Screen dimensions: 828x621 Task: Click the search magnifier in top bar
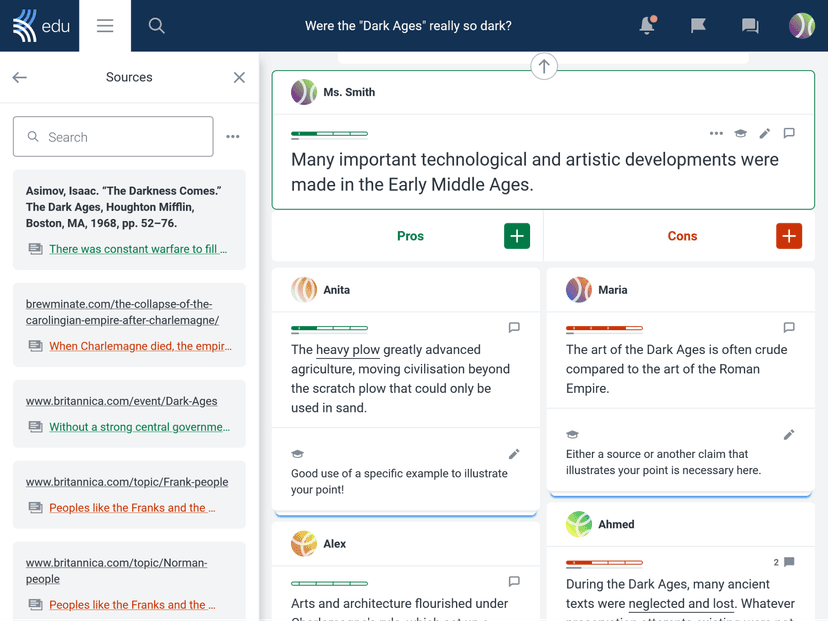click(x=157, y=26)
